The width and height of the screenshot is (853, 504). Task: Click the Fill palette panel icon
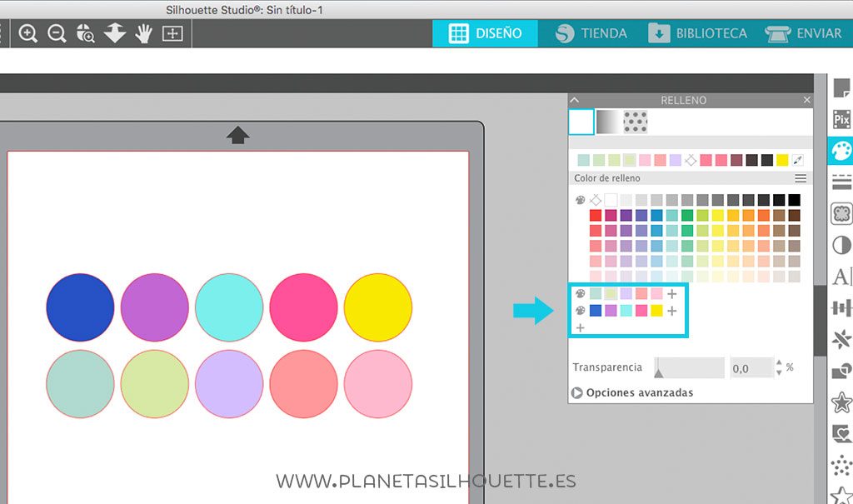tap(841, 151)
